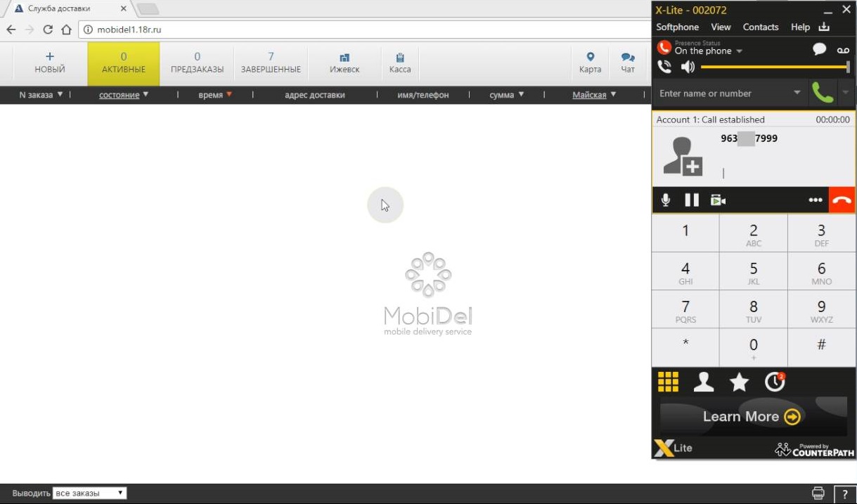
Task: Sort by сумма column
Action: point(507,95)
